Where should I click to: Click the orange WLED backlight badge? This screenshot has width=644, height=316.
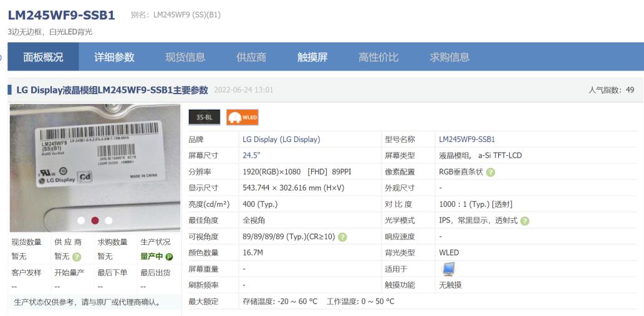(x=243, y=117)
